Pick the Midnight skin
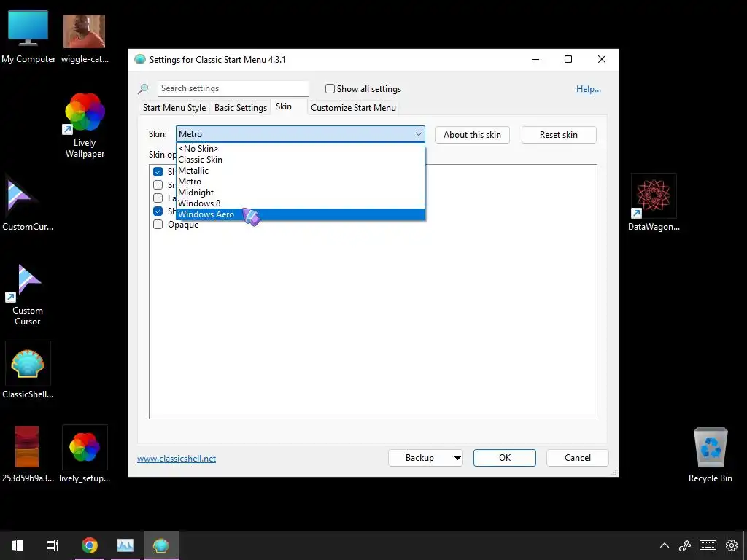This screenshot has height=560, width=747. [300, 192]
